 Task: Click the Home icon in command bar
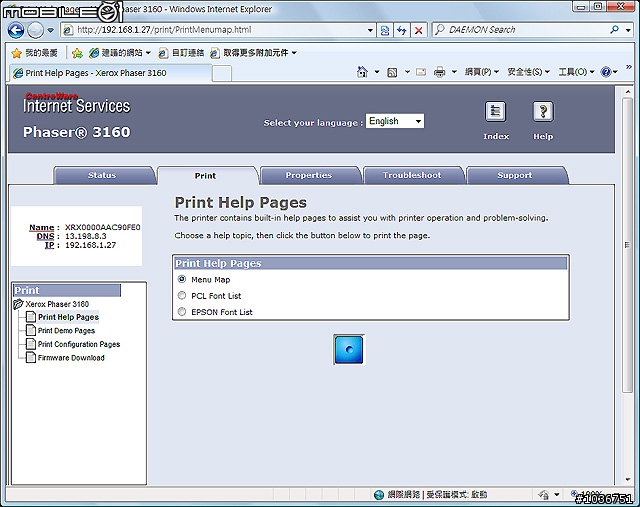tap(362, 72)
